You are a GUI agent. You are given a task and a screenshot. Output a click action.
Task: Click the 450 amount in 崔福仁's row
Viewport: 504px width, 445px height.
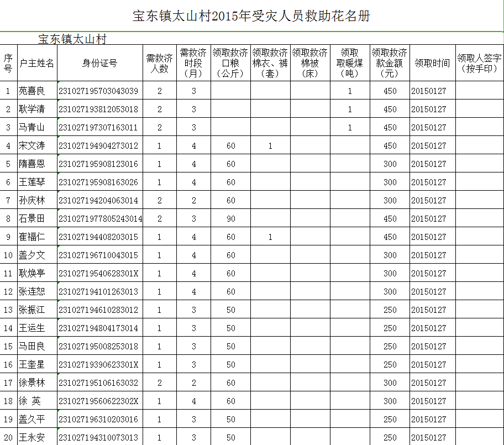pyautogui.click(x=390, y=237)
